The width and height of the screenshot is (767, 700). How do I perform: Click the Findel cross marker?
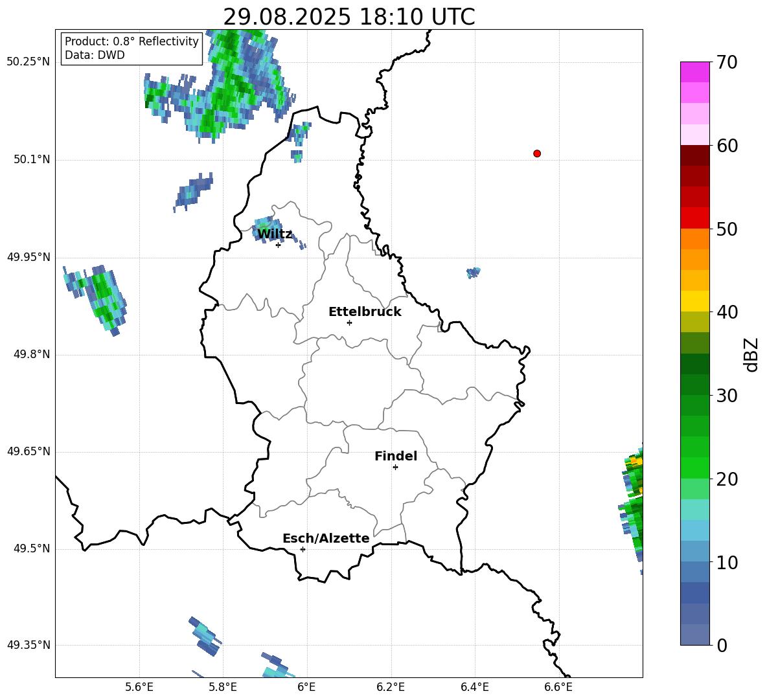pos(395,468)
